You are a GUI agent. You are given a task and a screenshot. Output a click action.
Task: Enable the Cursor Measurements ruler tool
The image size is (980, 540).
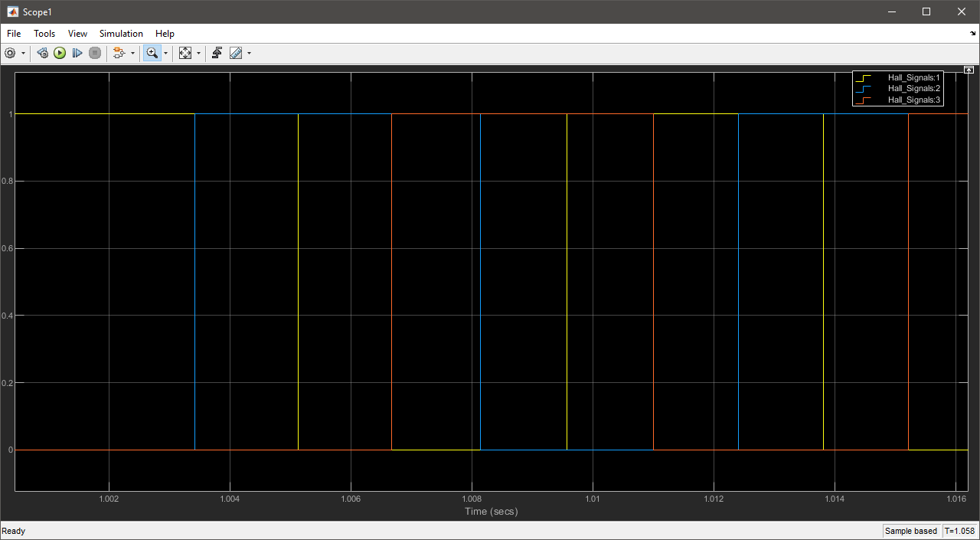(x=236, y=53)
